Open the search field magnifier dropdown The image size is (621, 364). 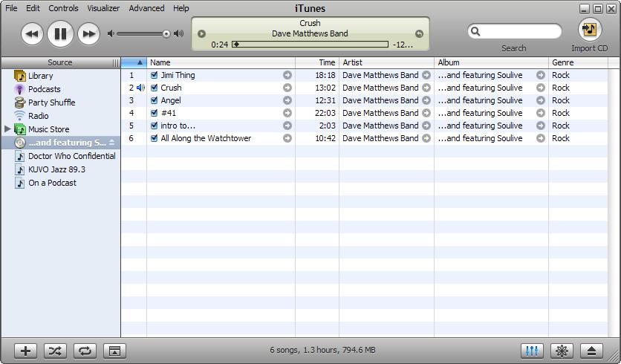(476, 31)
